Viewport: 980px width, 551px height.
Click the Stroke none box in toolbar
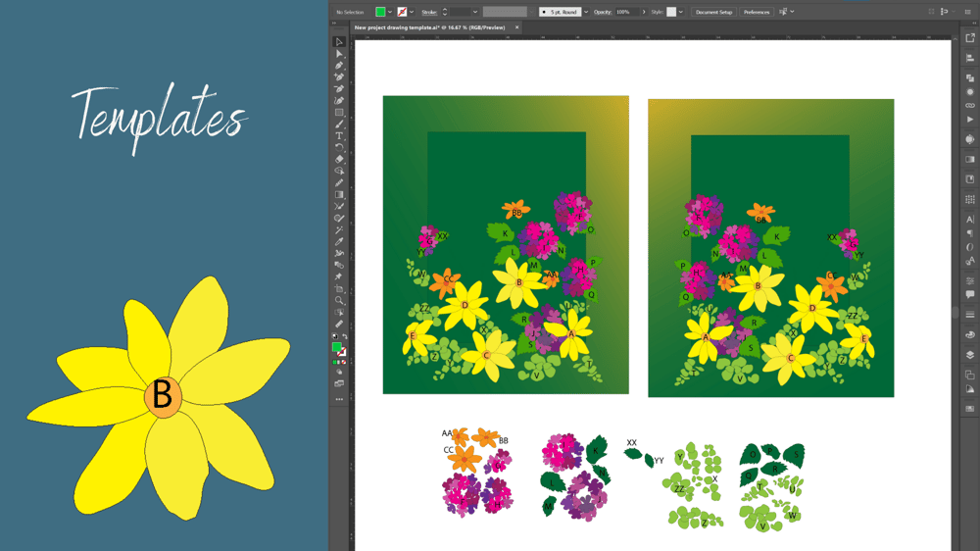(342, 352)
